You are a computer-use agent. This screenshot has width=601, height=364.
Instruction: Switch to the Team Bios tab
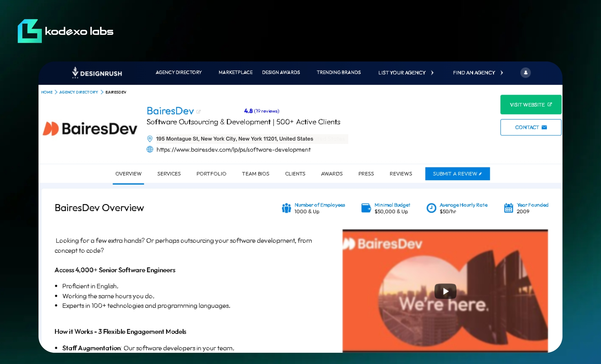coord(255,174)
